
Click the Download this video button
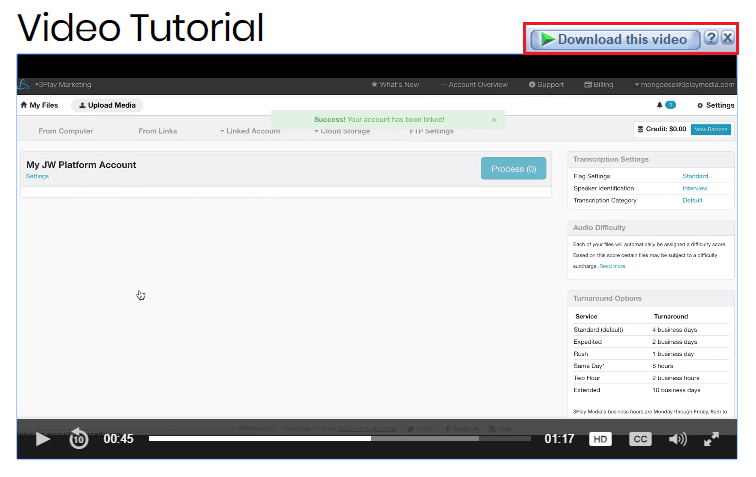(615, 39)
